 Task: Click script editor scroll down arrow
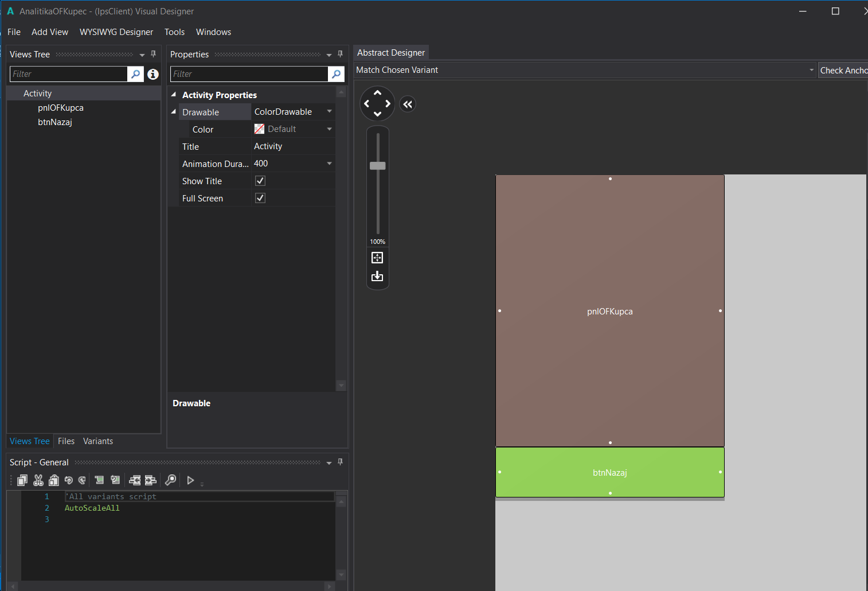pyautogui.click(x=341, y=574)
